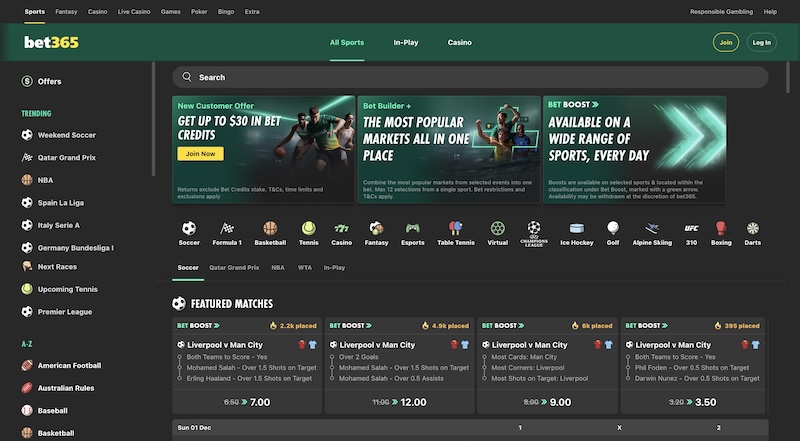
Task: Open the Poker top menu item
Action: [199, 11]
